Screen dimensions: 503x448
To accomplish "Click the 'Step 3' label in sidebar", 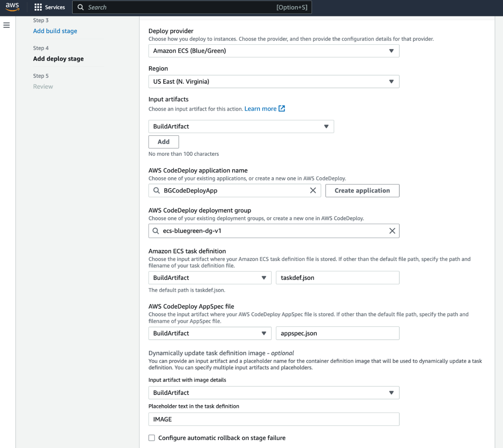I will 41,20.
